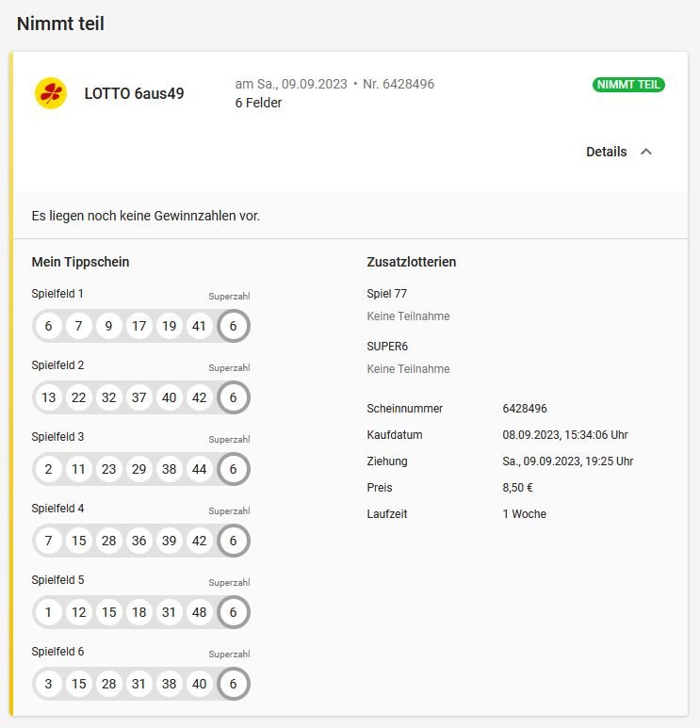Click the ticket number 'Nr. 6428496' in header
This screenshot has height=728, width=700.
pyautogui.click(x=399, y=84)
